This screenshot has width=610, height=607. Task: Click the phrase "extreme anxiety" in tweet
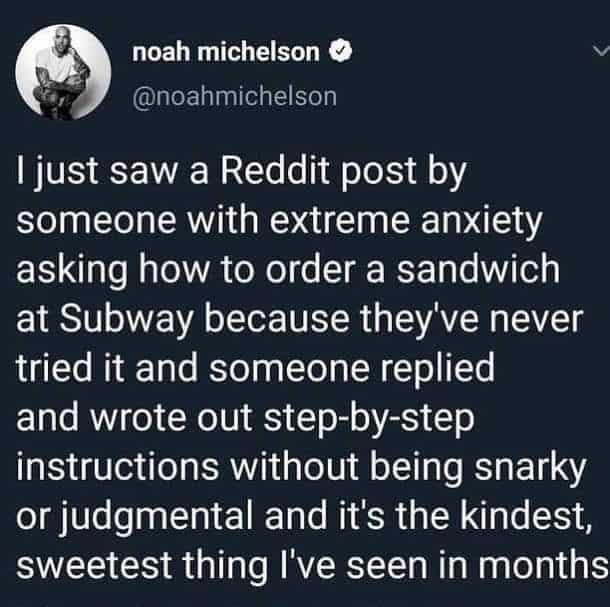(405, 223)
